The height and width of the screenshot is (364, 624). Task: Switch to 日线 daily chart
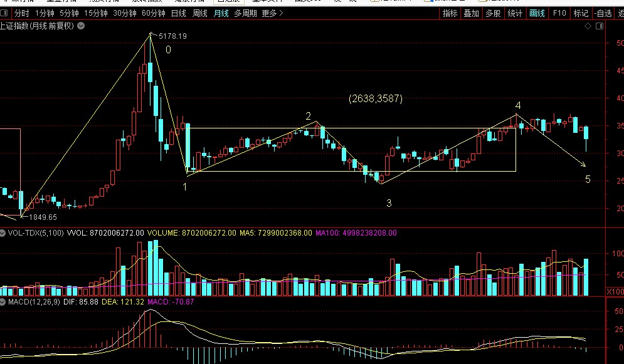point(179,14)
